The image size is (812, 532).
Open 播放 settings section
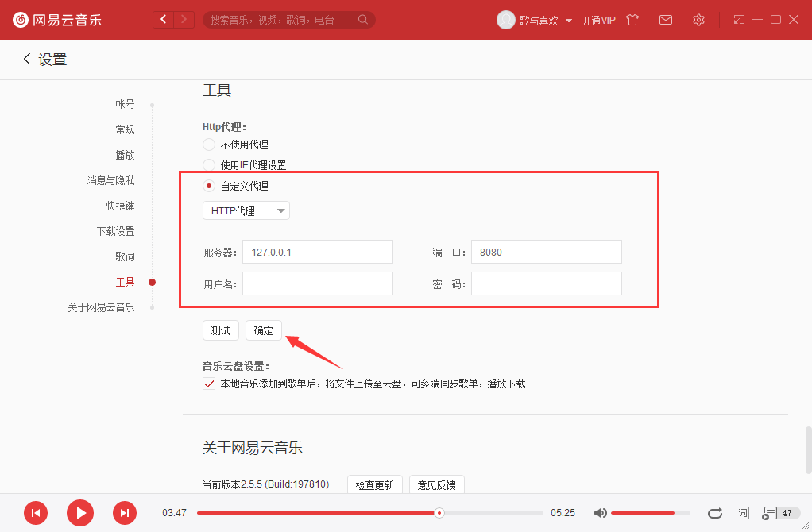pos(125,155)
